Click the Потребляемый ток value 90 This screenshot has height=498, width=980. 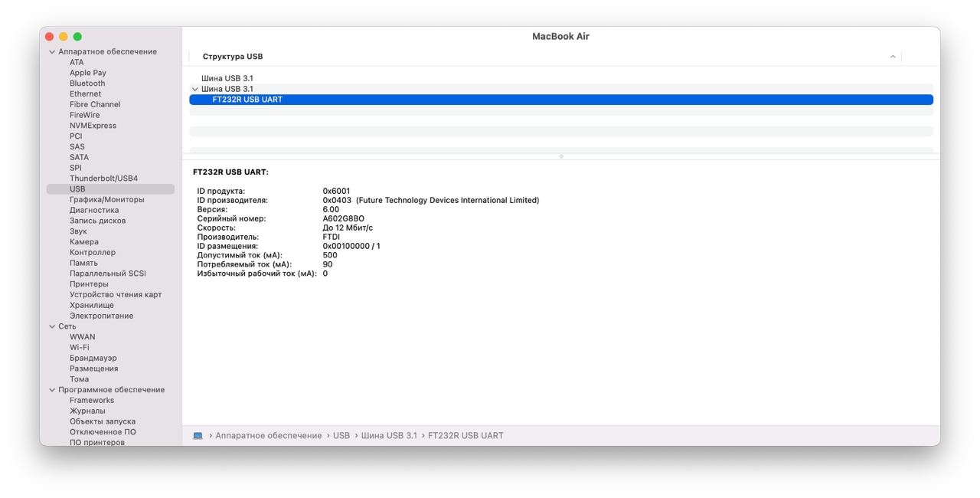pyautogui.click(x=328, y=264)
